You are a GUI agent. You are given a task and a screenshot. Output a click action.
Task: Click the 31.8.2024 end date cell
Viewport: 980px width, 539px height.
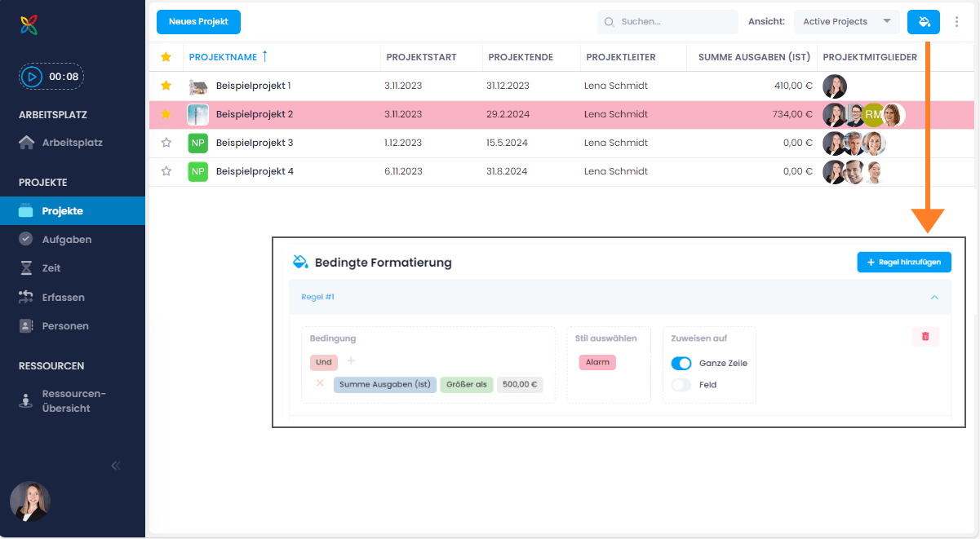point(507,171)
